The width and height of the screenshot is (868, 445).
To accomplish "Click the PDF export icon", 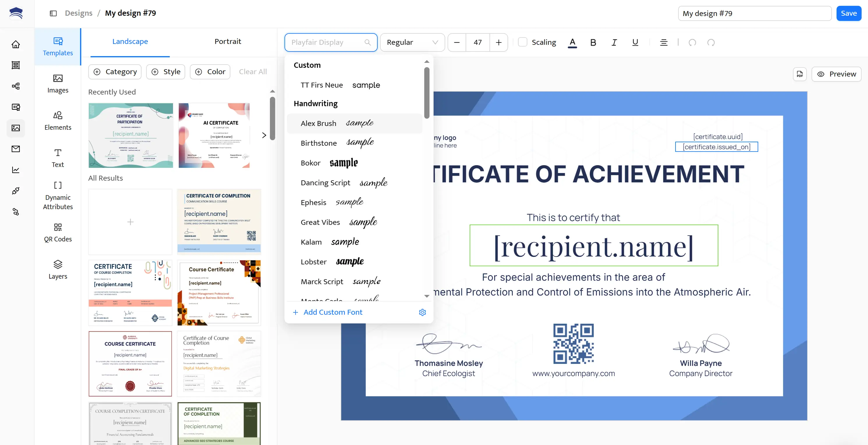I will coord(800,74).
